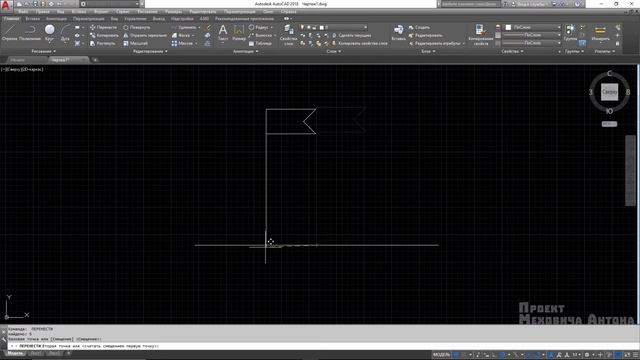Click the Отразить зеркально mirror tool
The image size is (640, 360).
click(x=144, y=36)
